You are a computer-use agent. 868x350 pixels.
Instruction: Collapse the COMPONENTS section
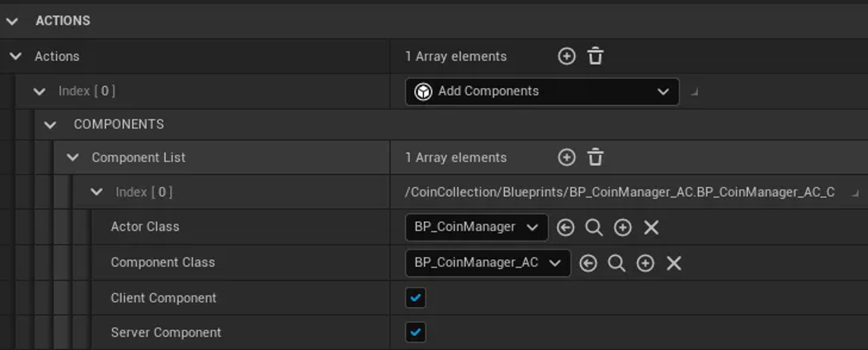[50, 125]
